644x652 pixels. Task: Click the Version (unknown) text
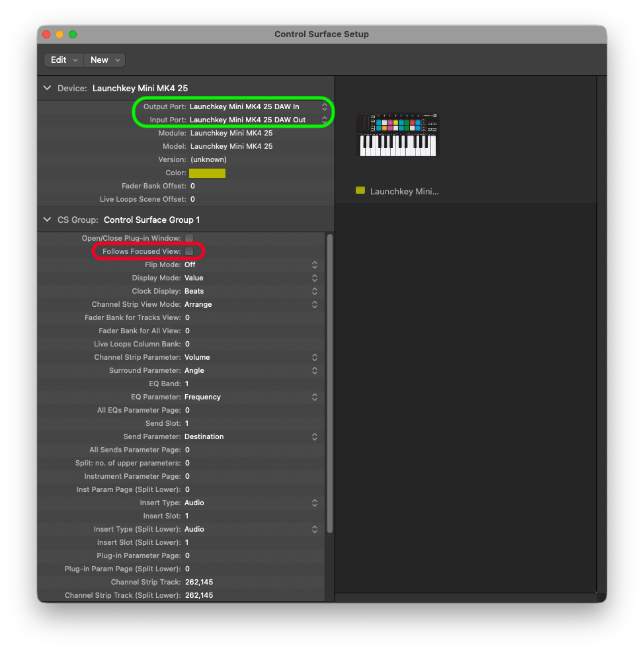coord(208,159)
